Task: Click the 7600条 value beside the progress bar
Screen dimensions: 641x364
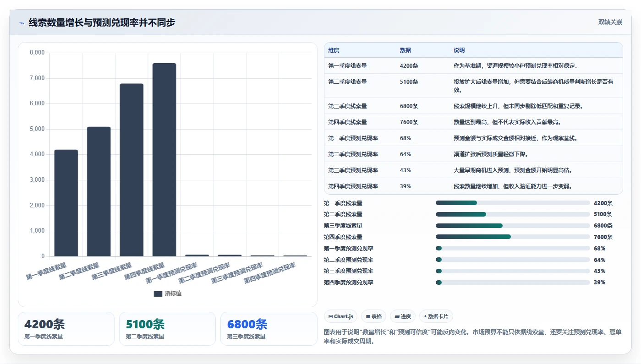Action: click(x=603, y=237)
